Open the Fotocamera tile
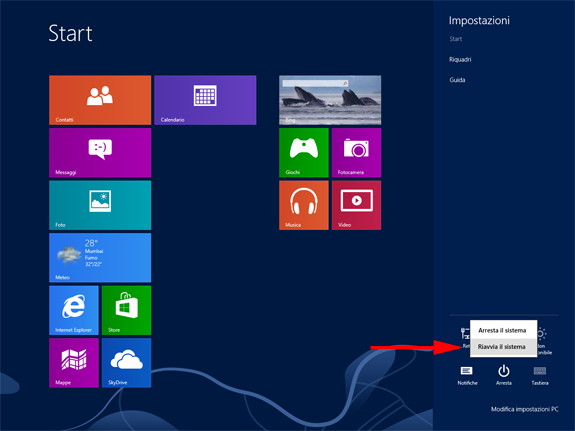The width and height of the screenshot is (575, 431). tap(356, 153)
